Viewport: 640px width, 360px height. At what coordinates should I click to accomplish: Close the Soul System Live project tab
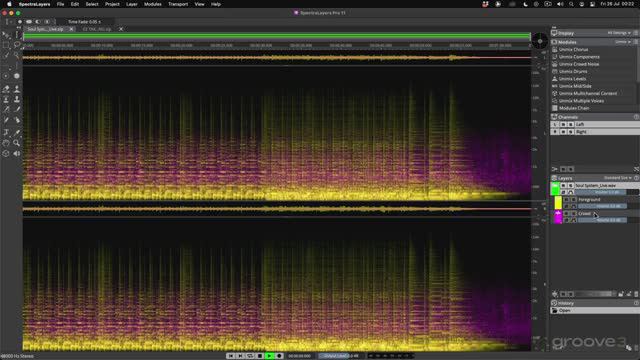coord(71,29)
